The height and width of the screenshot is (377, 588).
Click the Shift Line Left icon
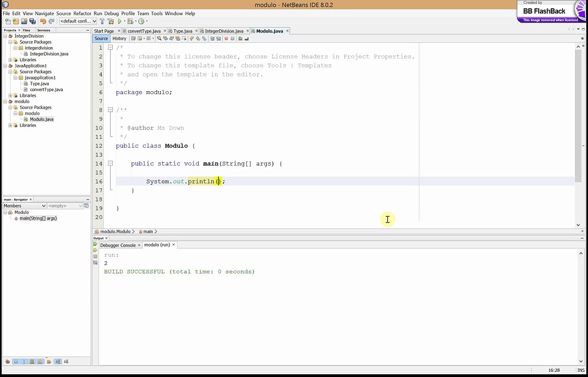[212, 38]
